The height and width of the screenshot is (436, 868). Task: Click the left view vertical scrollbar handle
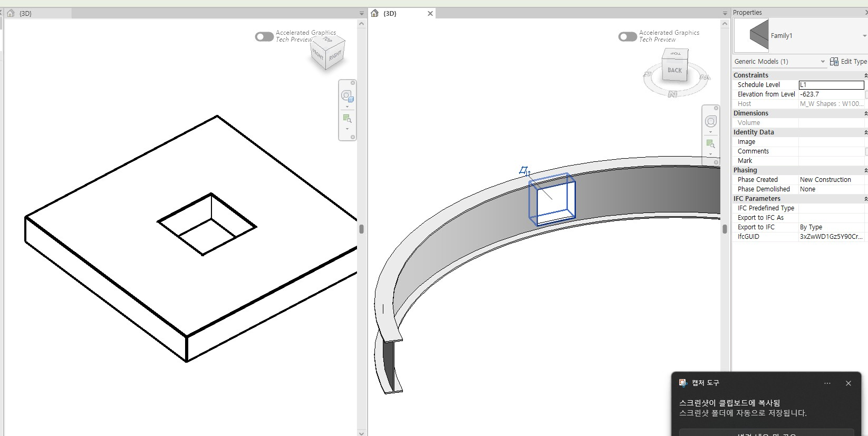361,229
